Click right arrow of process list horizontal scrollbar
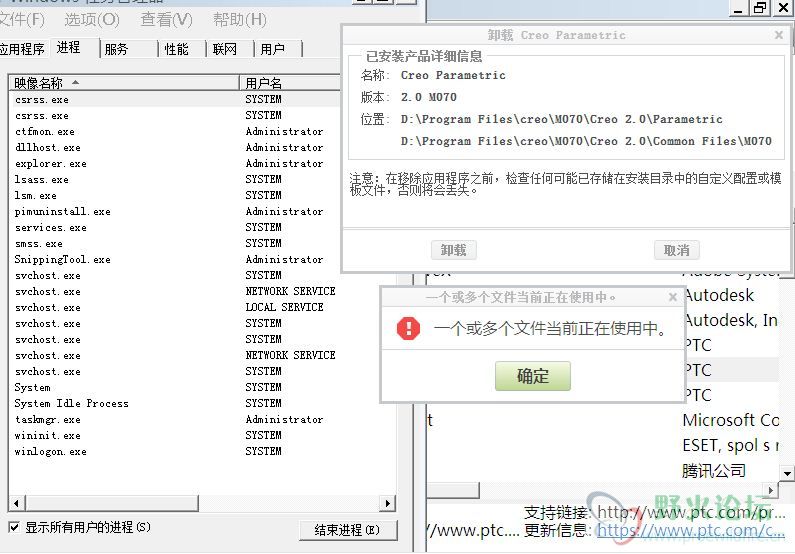This screenshot has width=795, height=554. pos(387,503)
